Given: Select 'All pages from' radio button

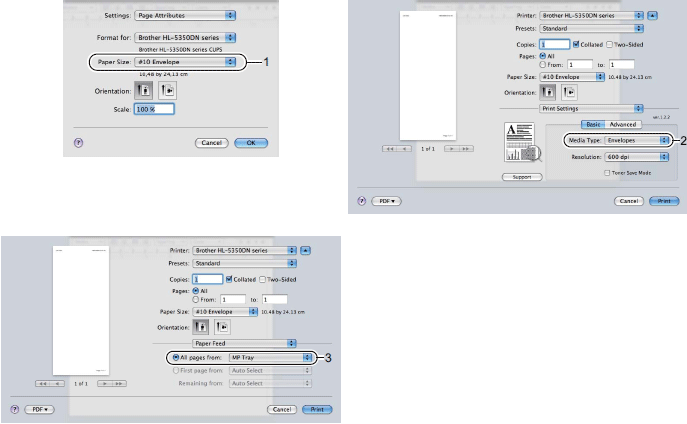Looking at the screenshot, I should [176, 356].
